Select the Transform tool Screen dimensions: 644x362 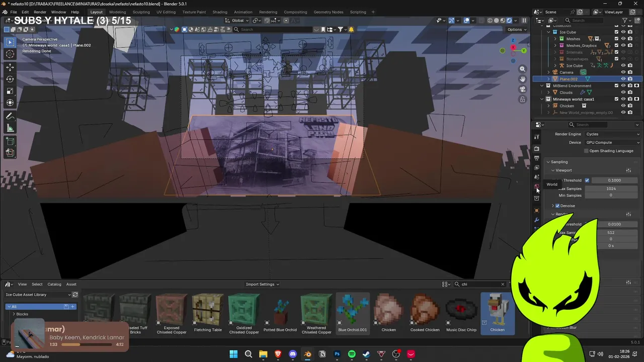tap(10, 103)
